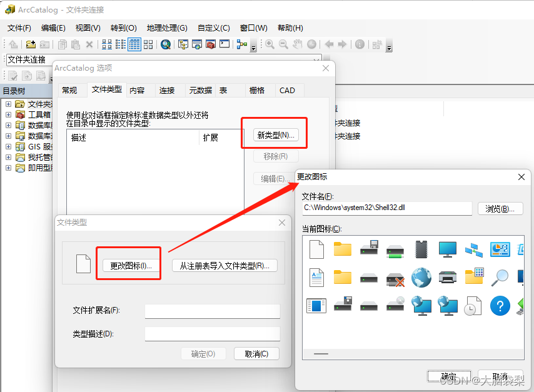The width and height of the screenshot is (534, 392).
Task: Open the ModelBuilder window icon
Action: (x=242, y=44)
